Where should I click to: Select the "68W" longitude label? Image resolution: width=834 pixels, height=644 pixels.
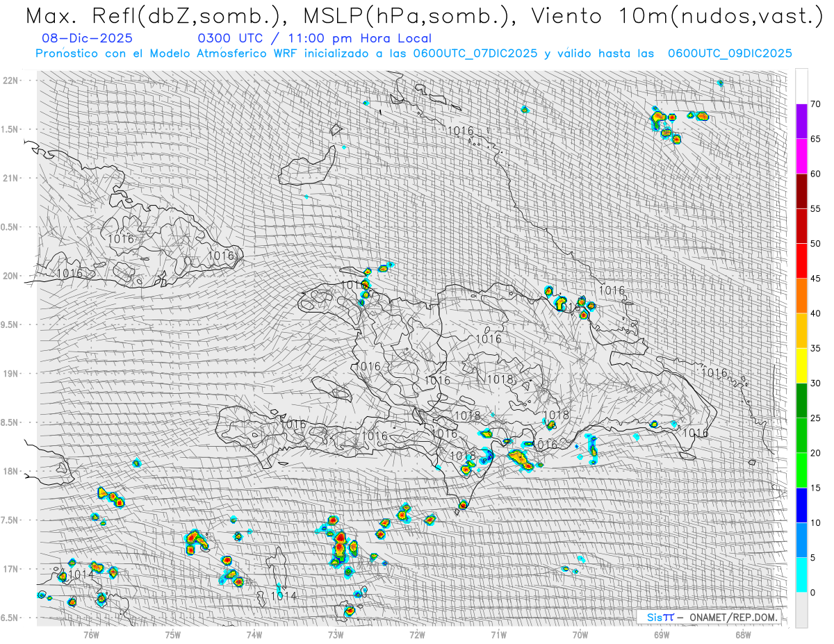(x=743, y=634)
